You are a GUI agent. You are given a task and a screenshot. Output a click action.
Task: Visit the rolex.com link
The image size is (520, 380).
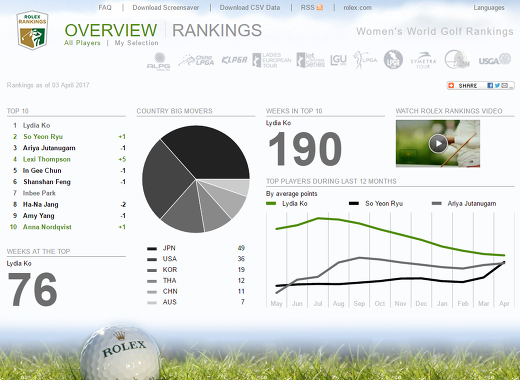point(357,7)
